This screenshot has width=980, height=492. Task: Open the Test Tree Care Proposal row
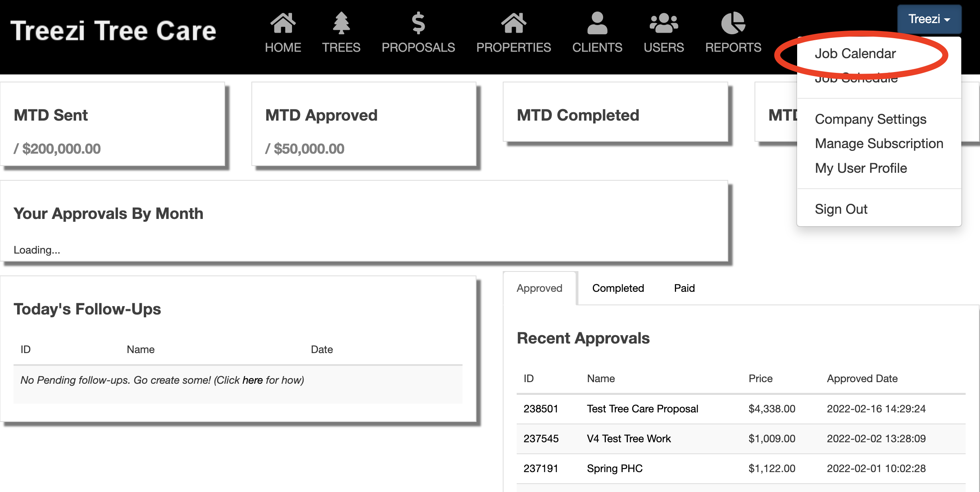point(642,409)
